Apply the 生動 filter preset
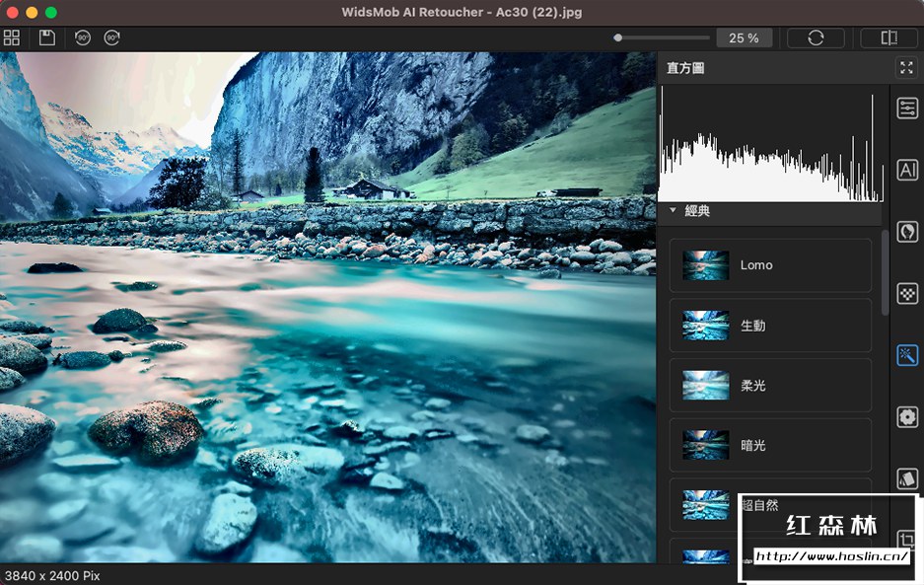Screen dimensions: 924x585 point(770,326)
